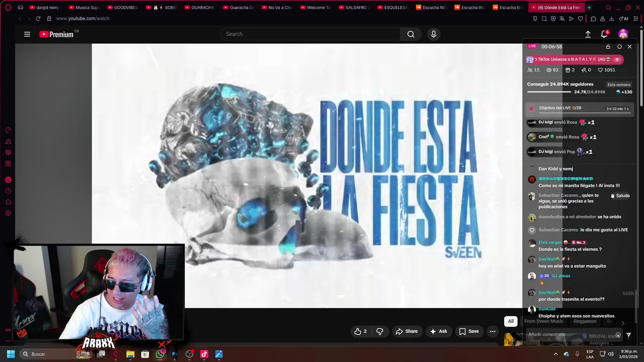Open TikTok live panel settings gear
644x362 pixels.
tap(619, 47)
